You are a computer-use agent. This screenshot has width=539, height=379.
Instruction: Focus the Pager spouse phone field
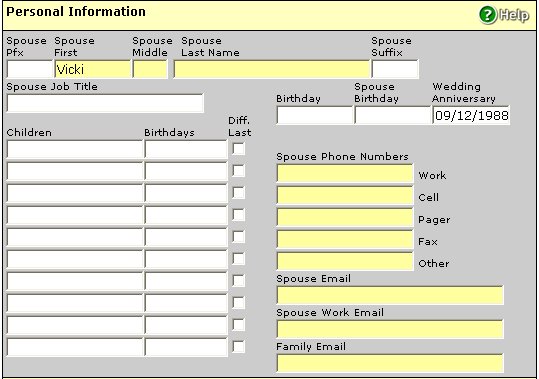point(345,217)
